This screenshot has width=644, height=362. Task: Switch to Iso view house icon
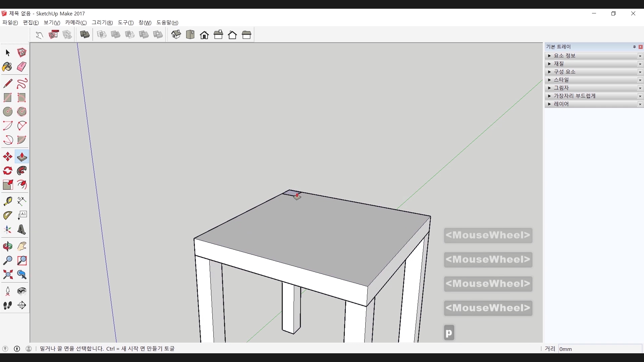point(176,35)
